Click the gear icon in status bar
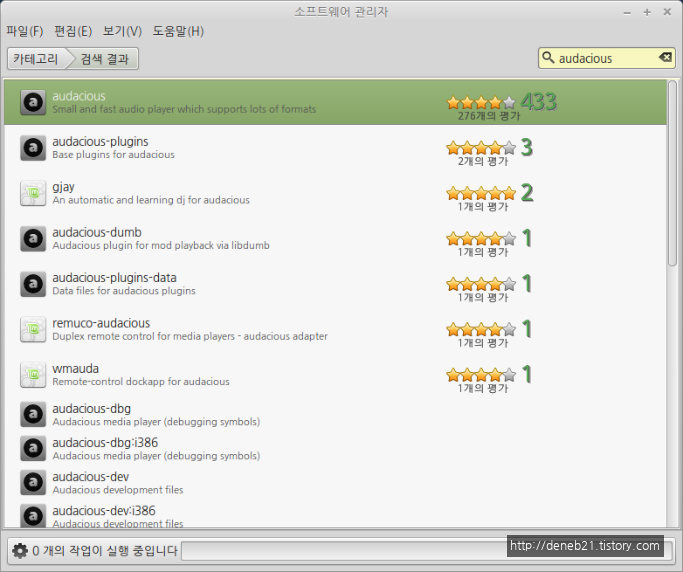Viewport: 683px width, 572px height. pyautogui.click(x=20, y=550)
